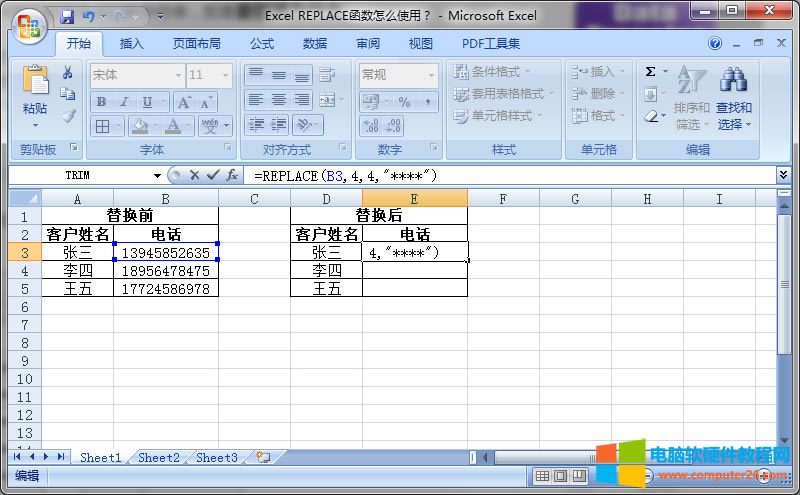
Task: Confirm formula with the Enter checkmark icon
Action: (x=211, y=175)
